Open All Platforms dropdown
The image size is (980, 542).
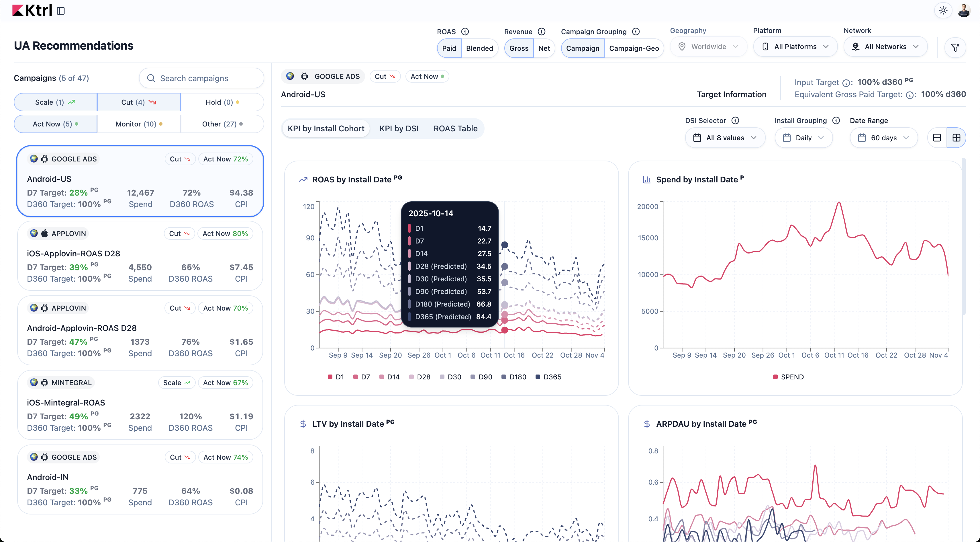coord(795,47)
